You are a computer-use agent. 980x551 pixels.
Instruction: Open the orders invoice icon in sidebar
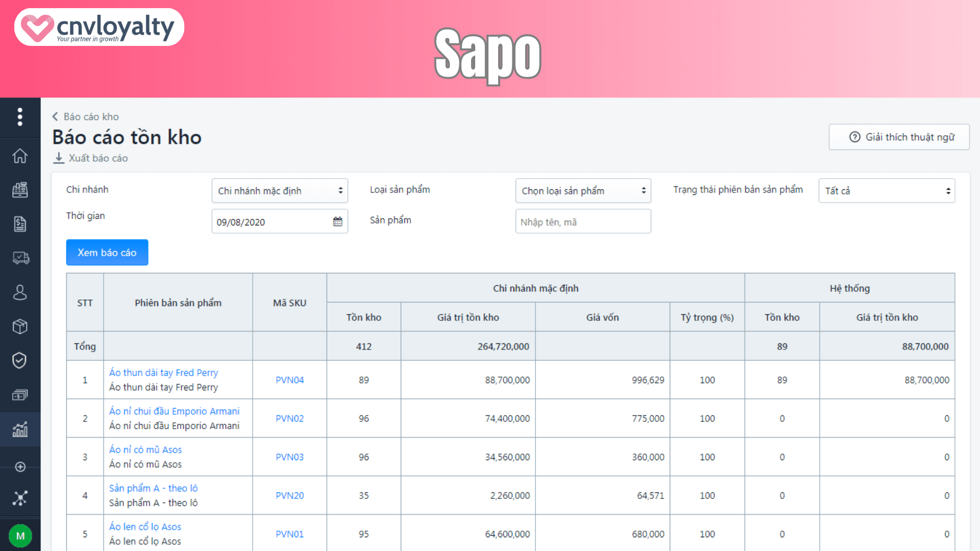(x=20, y=223)
